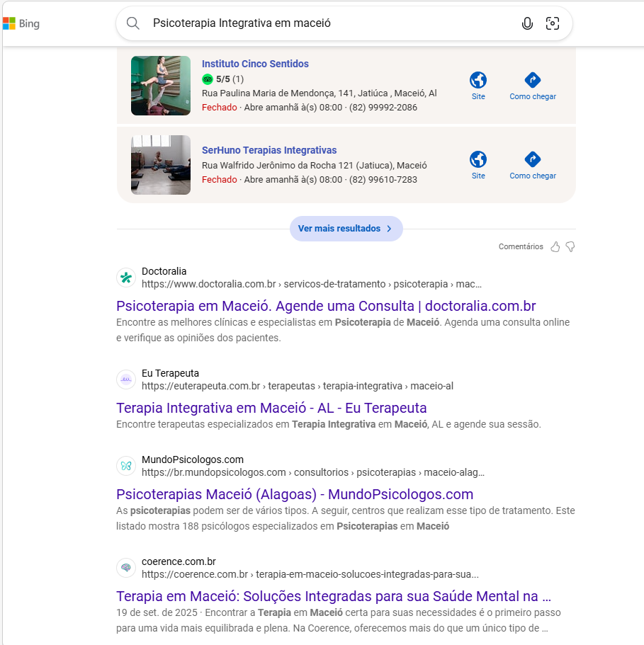Click Como chegar label for Instituto Cinco Sentidos
Screen dimensions: 644x645
click(533, 97)
